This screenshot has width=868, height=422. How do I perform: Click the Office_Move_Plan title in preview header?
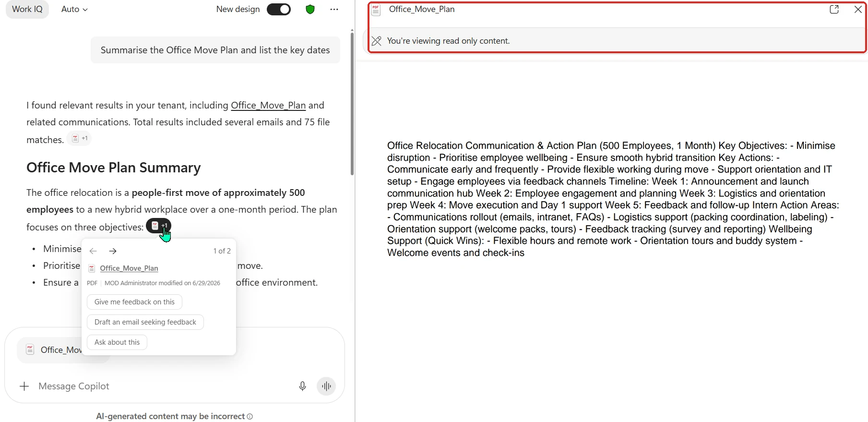click(x=422, y=9)
